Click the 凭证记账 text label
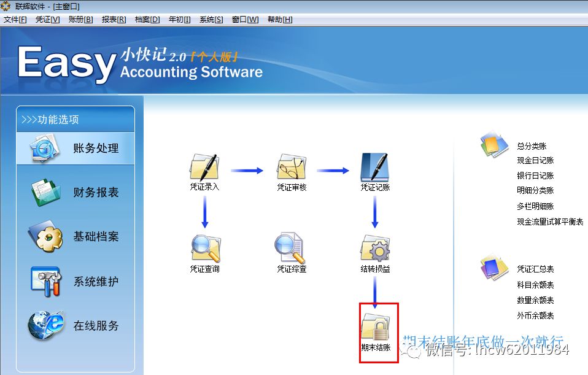The image size is (588, 375). point(375,187)
